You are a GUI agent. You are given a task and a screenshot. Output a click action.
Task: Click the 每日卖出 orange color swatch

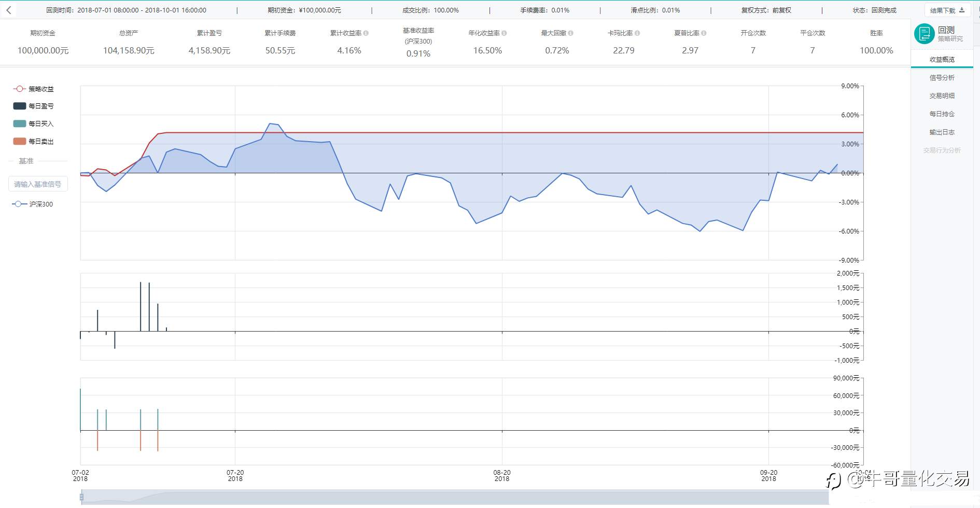coord(20,141)
